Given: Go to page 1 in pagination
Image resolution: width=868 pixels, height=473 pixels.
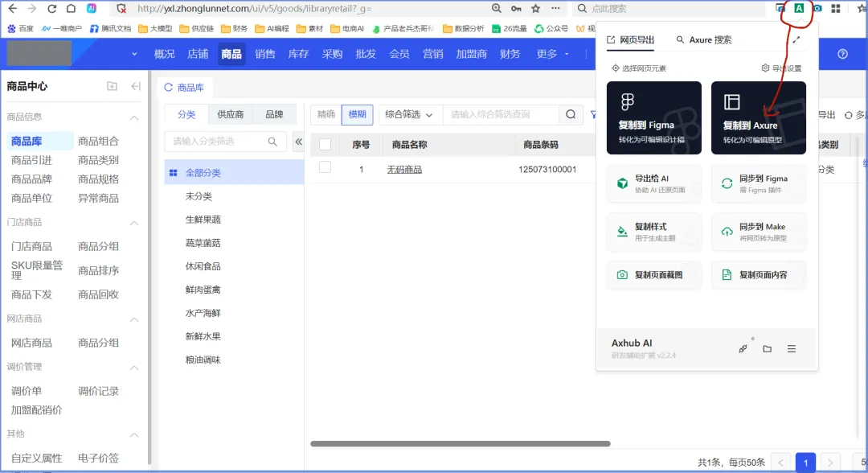Looking at the screenshot, I should [x=805, y=463].
